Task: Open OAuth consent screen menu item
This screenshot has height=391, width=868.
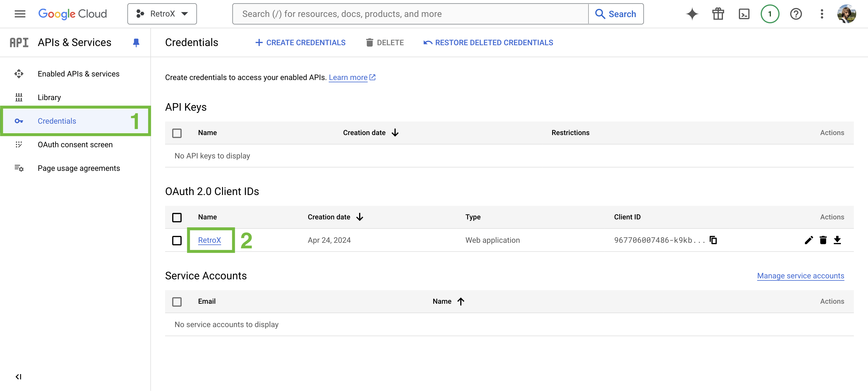Action: tap(75, 145)
